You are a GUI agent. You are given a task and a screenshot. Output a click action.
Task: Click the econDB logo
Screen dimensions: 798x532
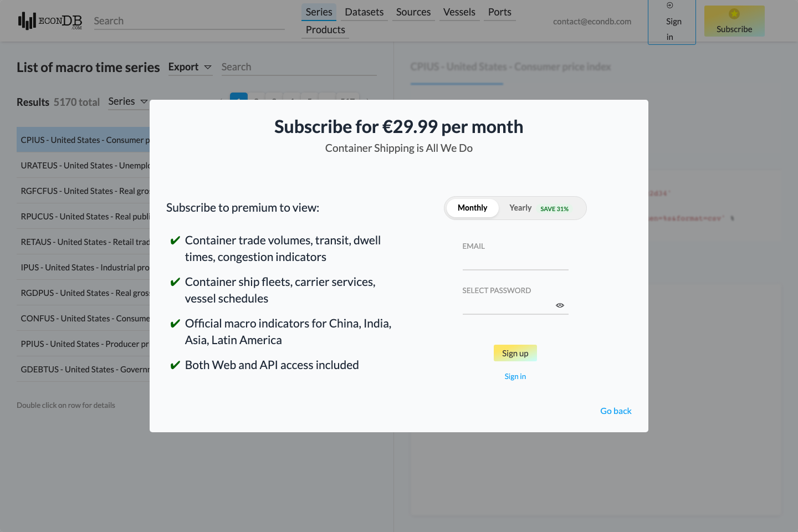(x=49, y=21)
